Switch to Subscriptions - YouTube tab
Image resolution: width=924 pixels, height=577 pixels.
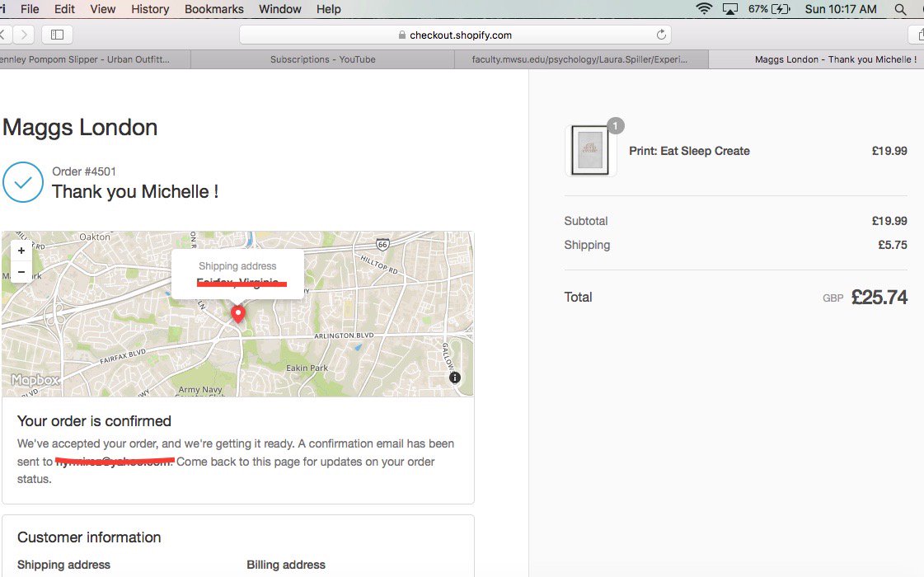323,59
